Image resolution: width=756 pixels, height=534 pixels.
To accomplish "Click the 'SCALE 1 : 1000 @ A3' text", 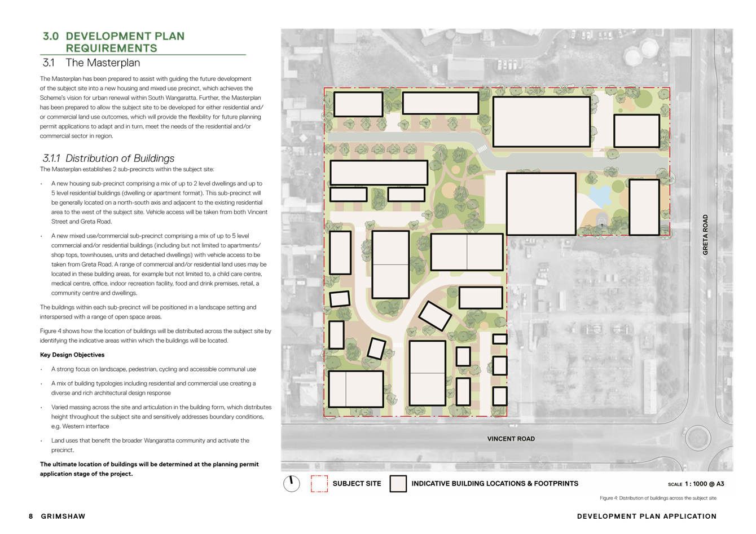I will tap(696, 484).
